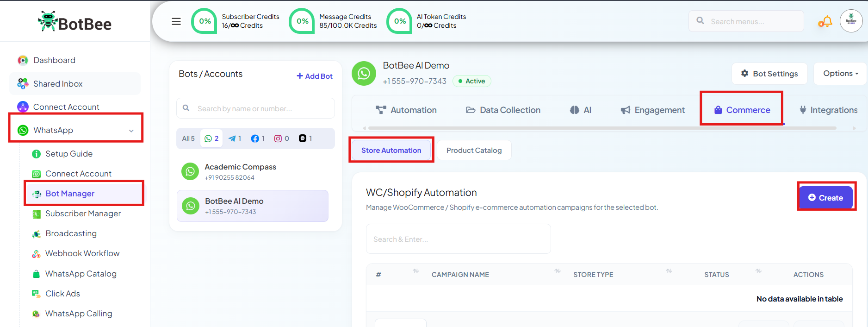Select the Store Automation sub-tab
Viewport: 868px width, 327px height.
click(391, 150)
